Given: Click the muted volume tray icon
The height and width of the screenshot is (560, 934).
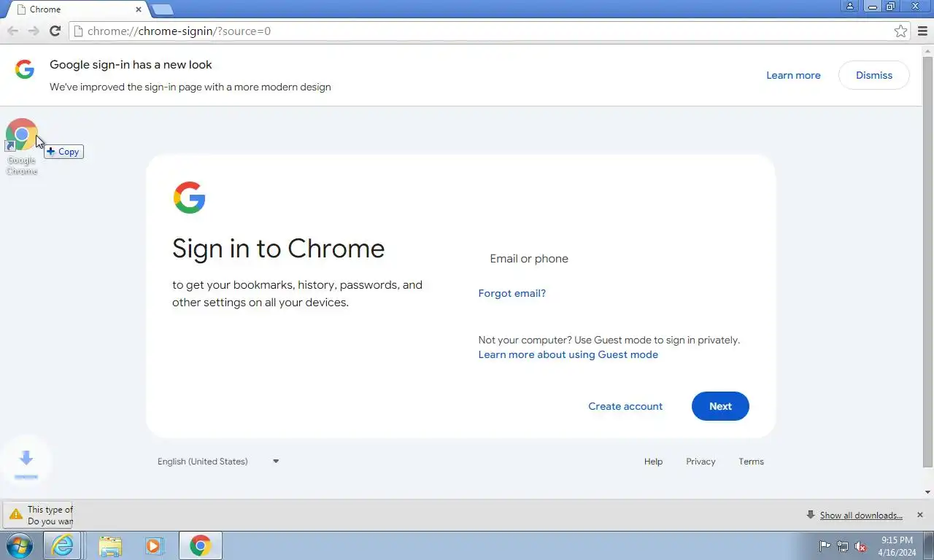Looking at the screenshot, I should pos(860,546).
